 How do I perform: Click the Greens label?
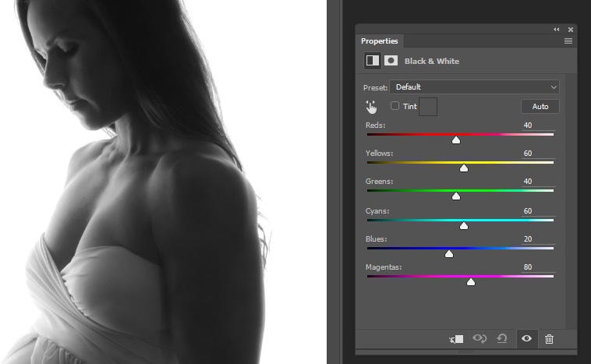[x=379, y=182]
